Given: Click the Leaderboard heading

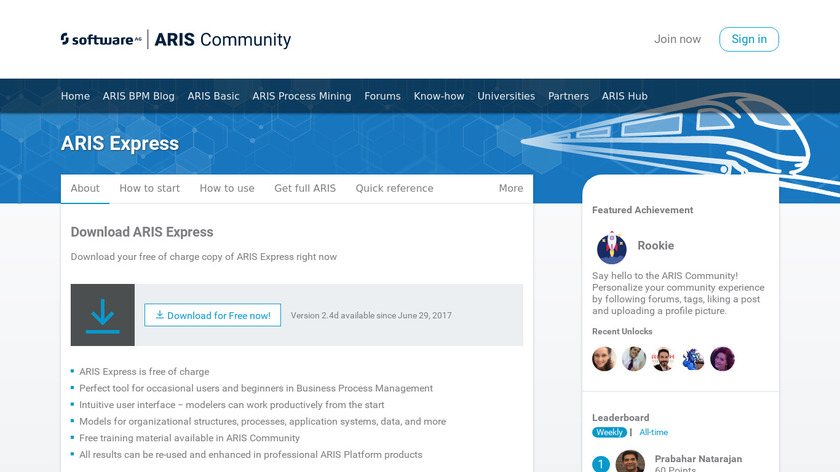Looking at the screenshot, I should coord(620,417).
